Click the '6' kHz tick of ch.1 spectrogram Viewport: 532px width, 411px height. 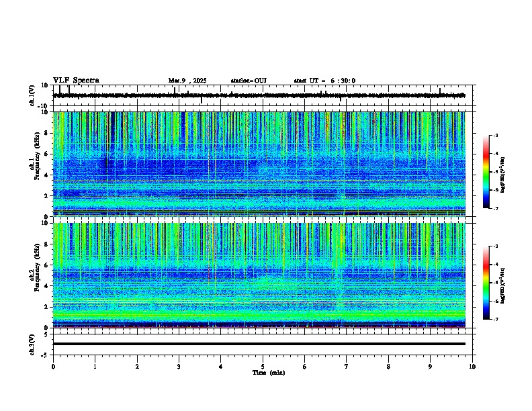point(46,154)
